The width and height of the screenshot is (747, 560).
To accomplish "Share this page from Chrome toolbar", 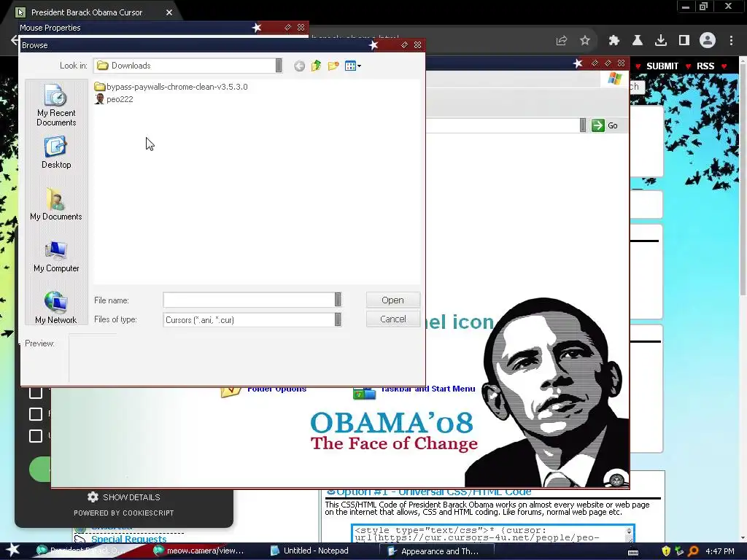I will [561, 41].
